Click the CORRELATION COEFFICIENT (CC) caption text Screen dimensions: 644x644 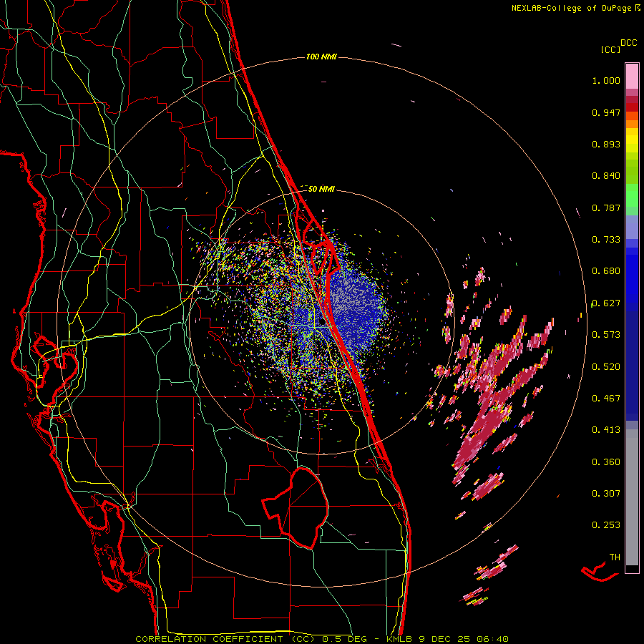tap(225, 639)
